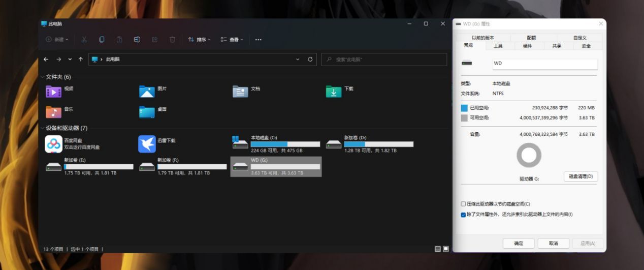Select drive 本地磁盘 (C:)
Image resolution: width=644 pixels, height=270 pixels.
[x=276, y=144]
